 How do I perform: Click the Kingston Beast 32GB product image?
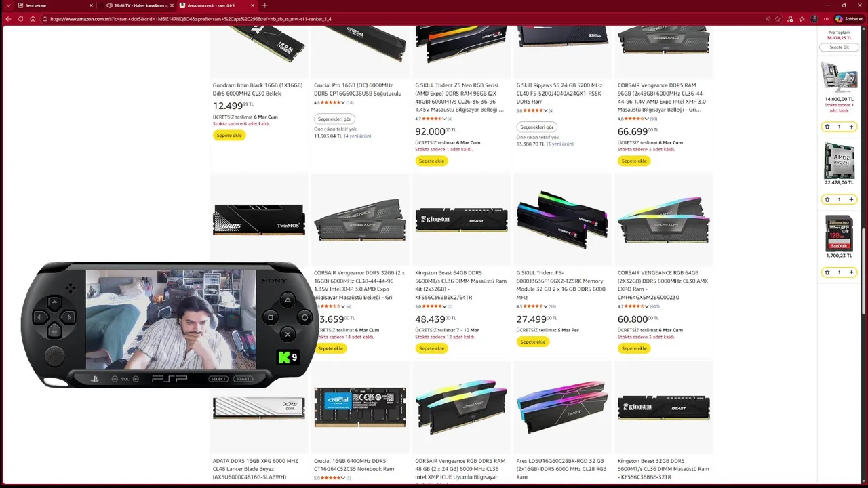tap(664, 407)
